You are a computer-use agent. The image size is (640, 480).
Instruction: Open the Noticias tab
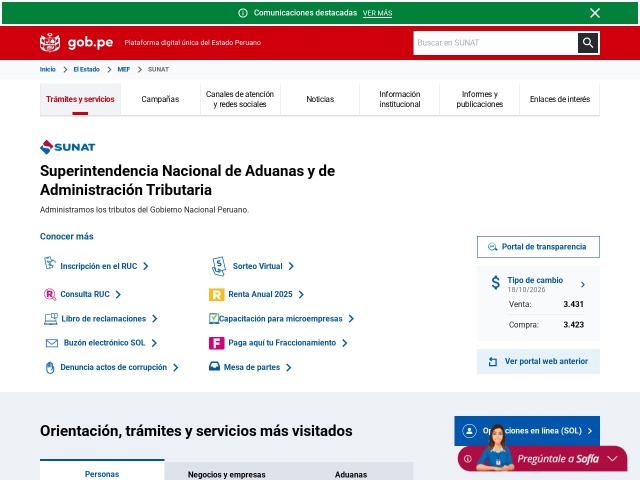pos(320,99)
